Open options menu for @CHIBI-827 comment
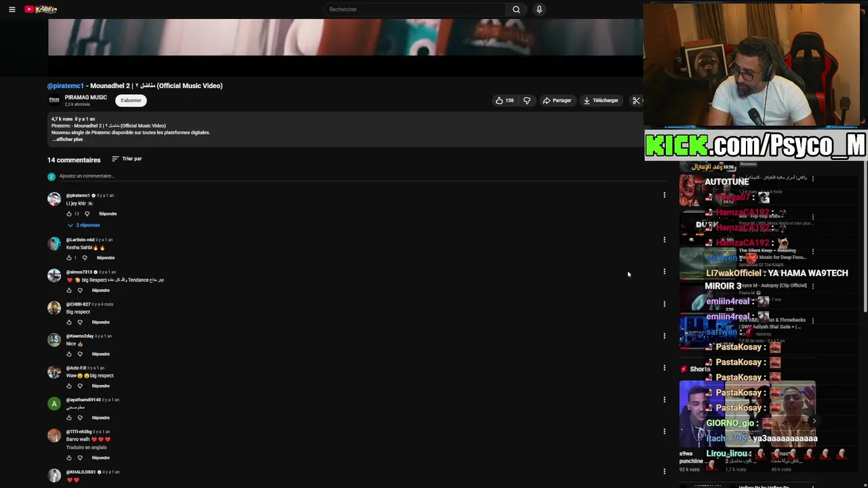The image size is (868, 488). coord(664,304)
